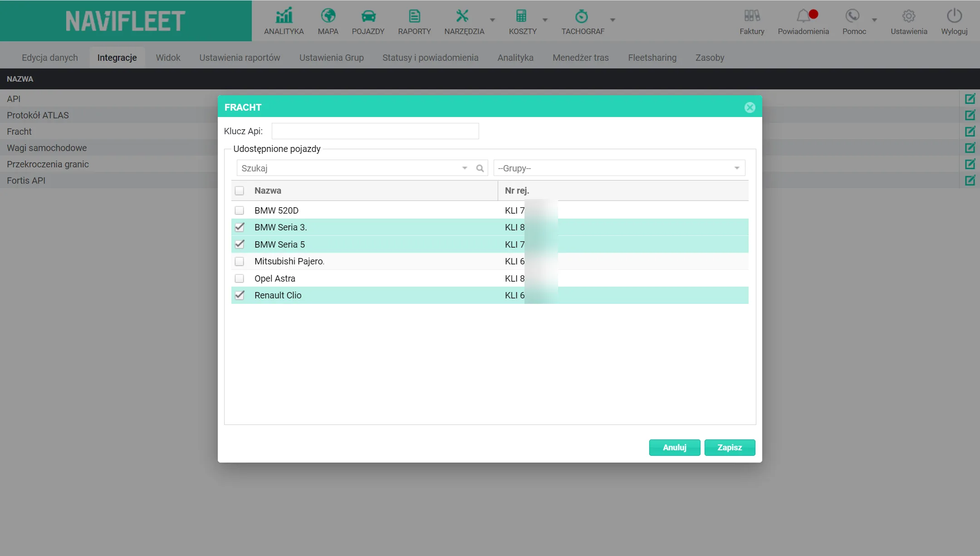Image resolution: width=980 pixels, height=556 pixels.
Task: Open the Mapa globe icon
Action: click(x=328, y=16)
